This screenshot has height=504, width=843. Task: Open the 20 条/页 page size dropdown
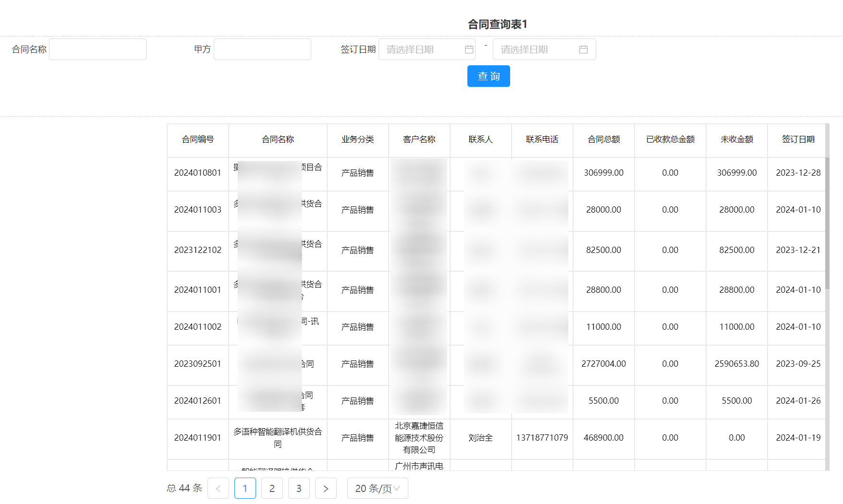378,488
